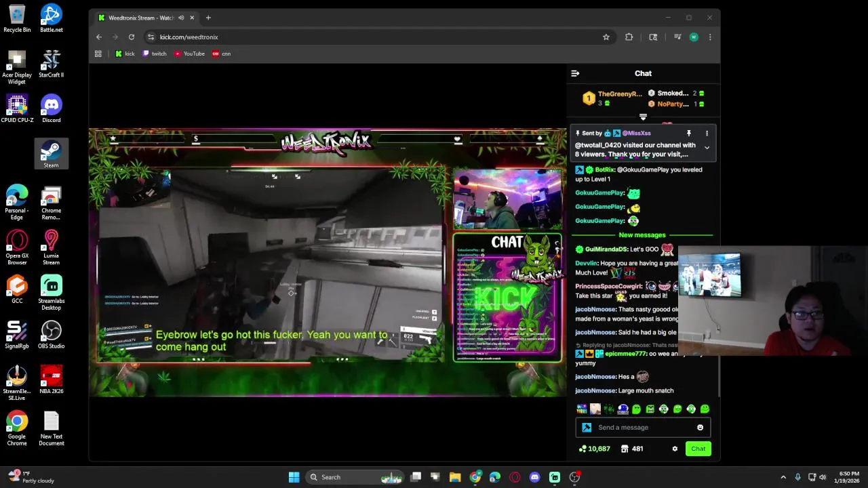Open Chrome three-dot menu

710,37
